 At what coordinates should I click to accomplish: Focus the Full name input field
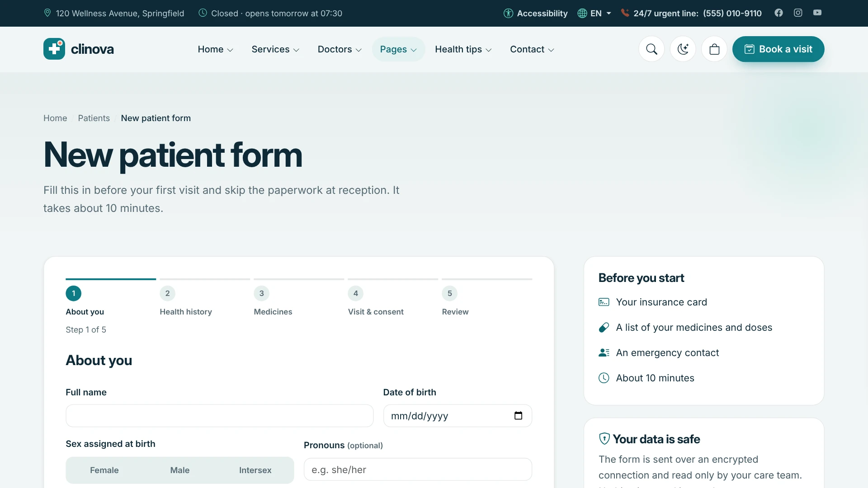click(x=219, y=416)
